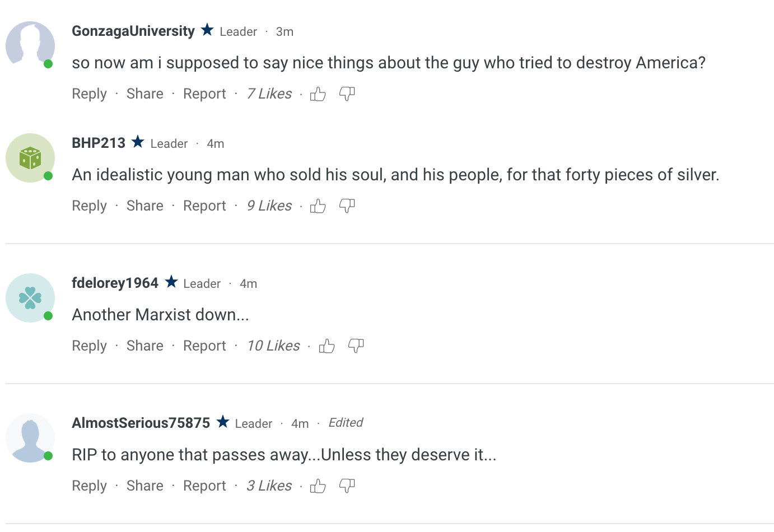This screenshot has width=774, height=532.
Task: Thumbs down AlmostSerious75875's comment
Action: tap(347, 486)
